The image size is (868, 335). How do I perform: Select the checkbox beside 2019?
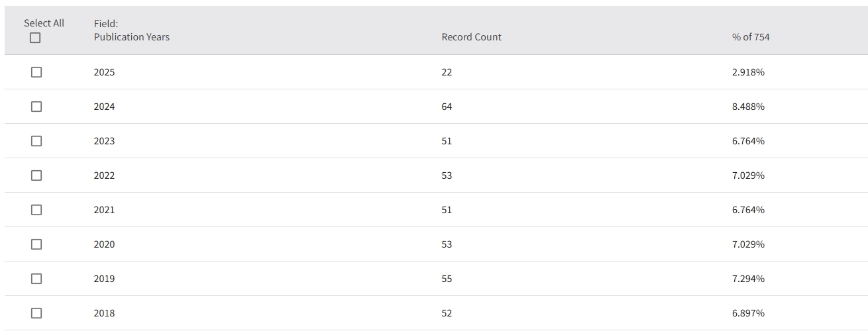pos(36,279)
